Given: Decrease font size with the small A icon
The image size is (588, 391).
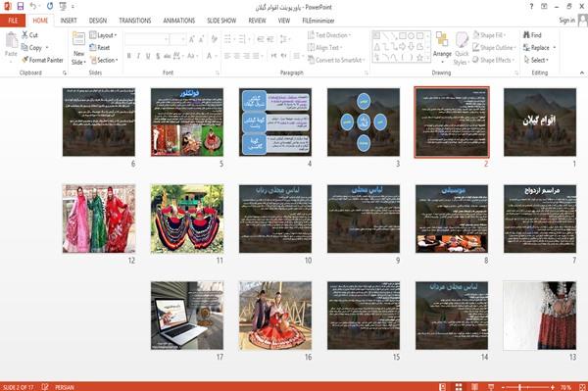Looking at the screenshot, I should click(x=201, y=39).
